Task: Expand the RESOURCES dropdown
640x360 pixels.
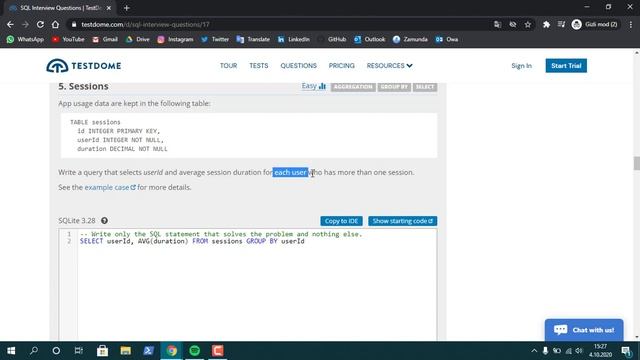Action: (389, 66)
